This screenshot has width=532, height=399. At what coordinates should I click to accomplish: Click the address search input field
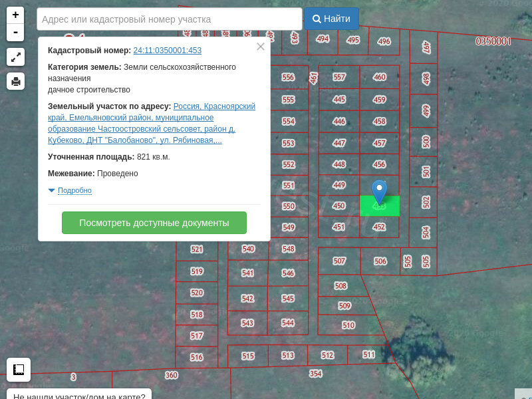(x=169, y=19)
